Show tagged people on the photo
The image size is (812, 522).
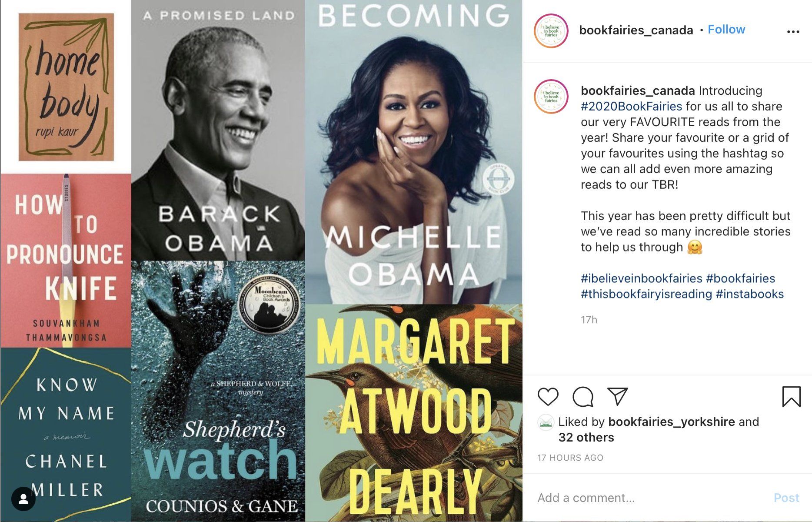[23, 499]
